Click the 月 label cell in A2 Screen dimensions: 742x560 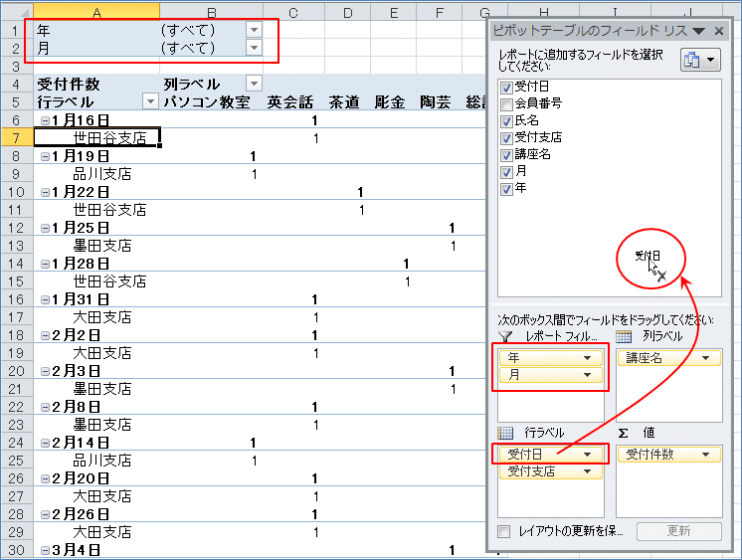pos(96,48)
